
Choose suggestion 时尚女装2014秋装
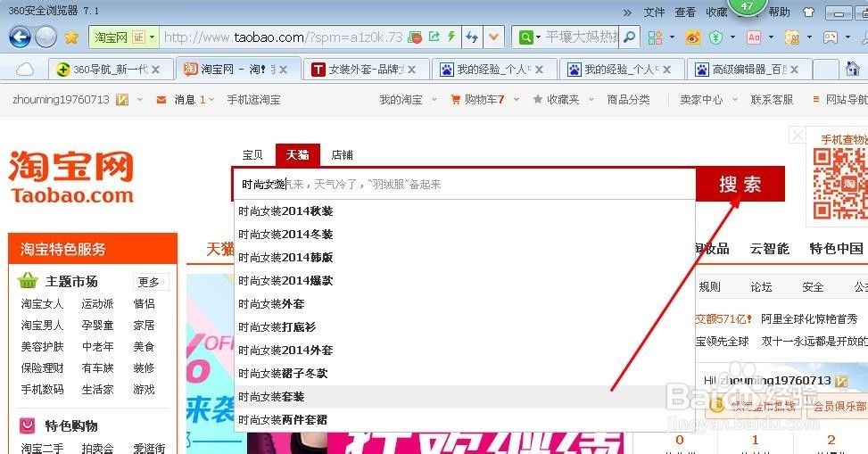pos(464,210)
